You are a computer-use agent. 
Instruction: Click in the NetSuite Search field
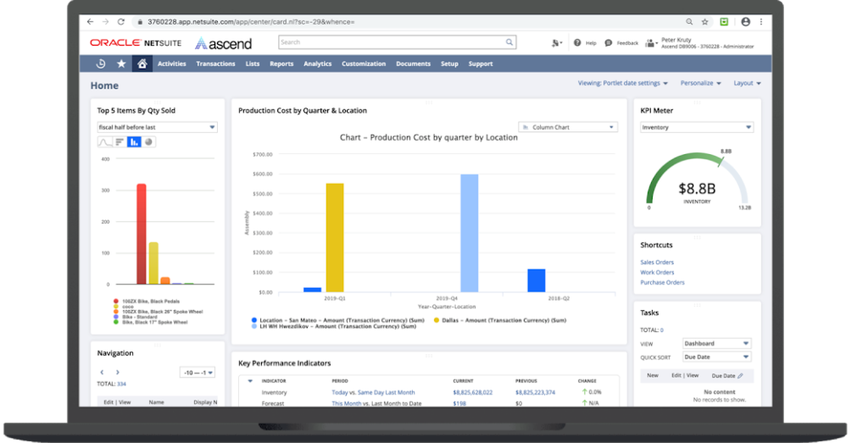391,42
